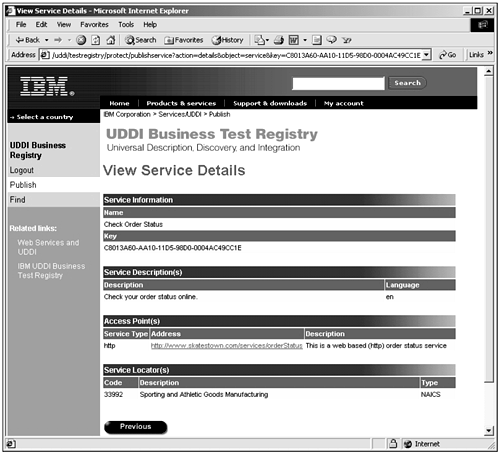The height and width of the screenshot is (454, 500).
Task: Open My account navigation tab
Action: coord(344,103)
